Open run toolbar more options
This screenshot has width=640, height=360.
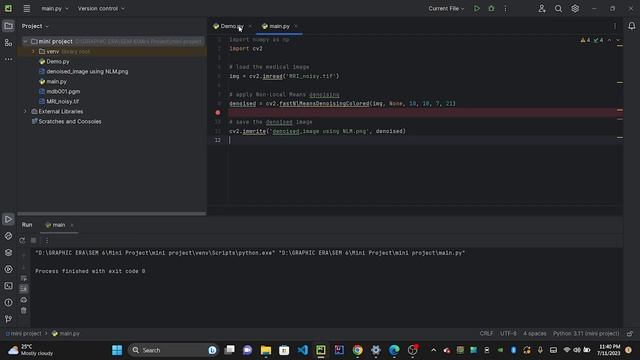(x=47, y=240)
